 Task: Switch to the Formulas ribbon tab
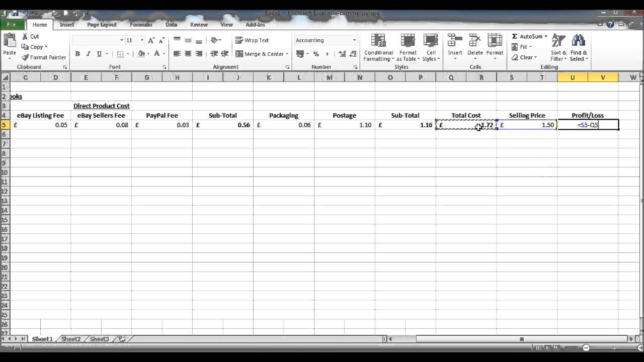click(x=140, y=24)
